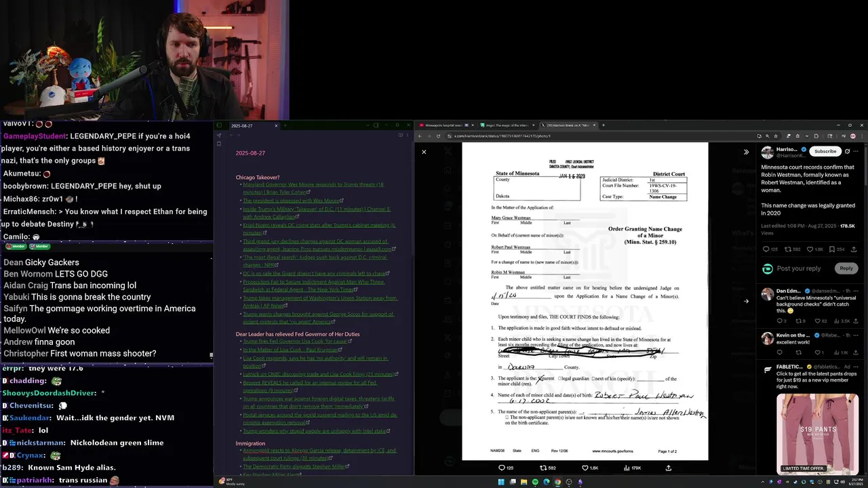Open Kevin on the... reply's more options
This screenshot has width=868, height=488.
[x=856, y=335]
